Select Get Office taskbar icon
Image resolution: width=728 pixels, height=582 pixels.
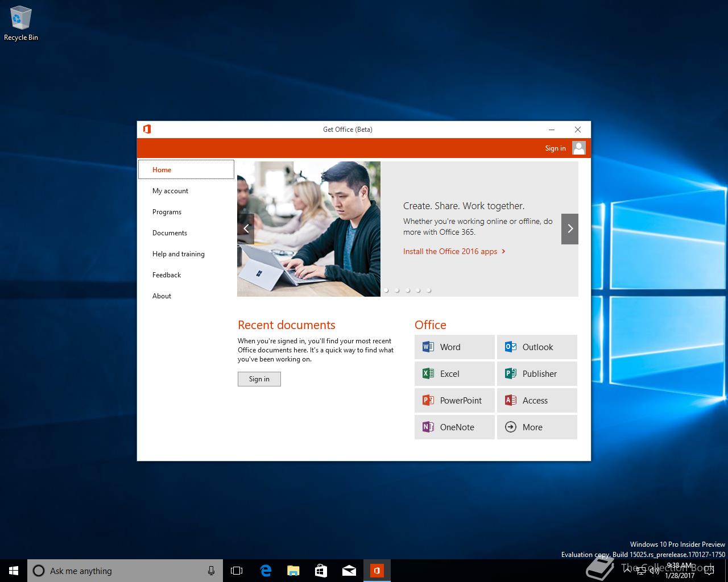coord(377,571)
